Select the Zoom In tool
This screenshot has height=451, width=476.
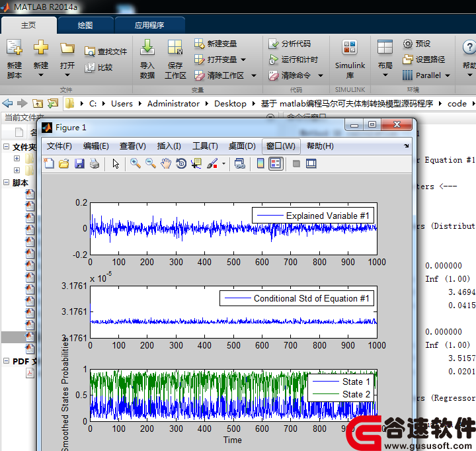(136, 164)
